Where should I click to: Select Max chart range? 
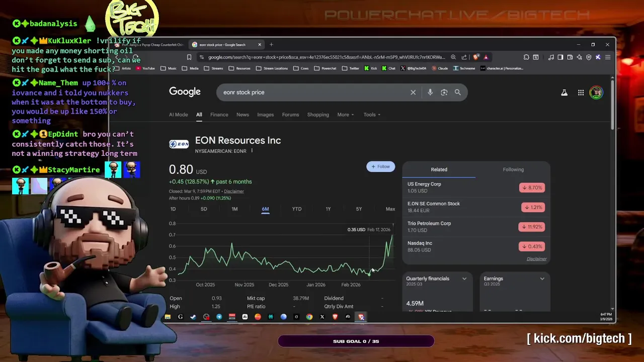pos(390,209)
